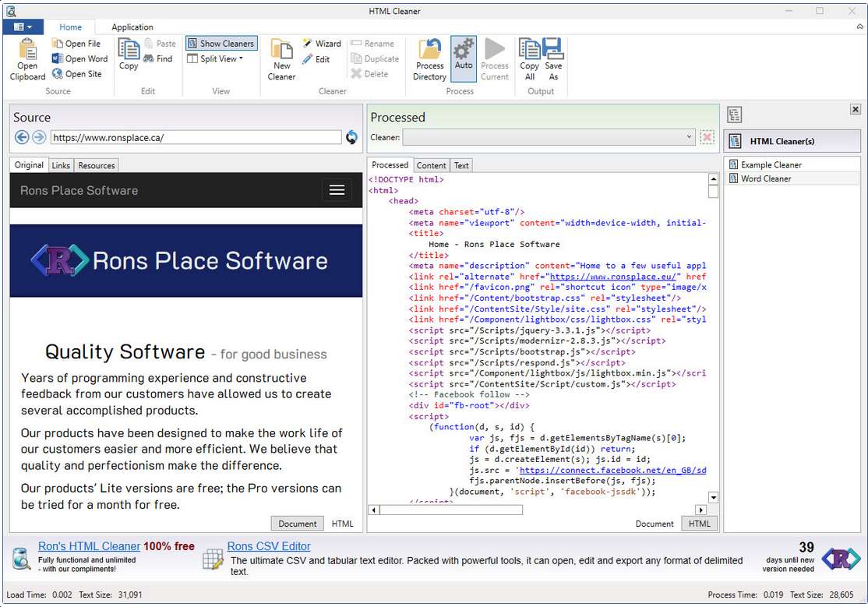
Task: Clear the selected cleaner with red X
Action: pos(707,137)
